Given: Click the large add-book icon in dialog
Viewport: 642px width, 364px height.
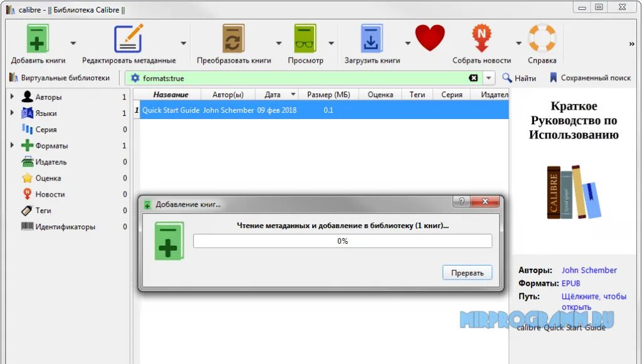Looking at the screenshot, I should (169, 241).
